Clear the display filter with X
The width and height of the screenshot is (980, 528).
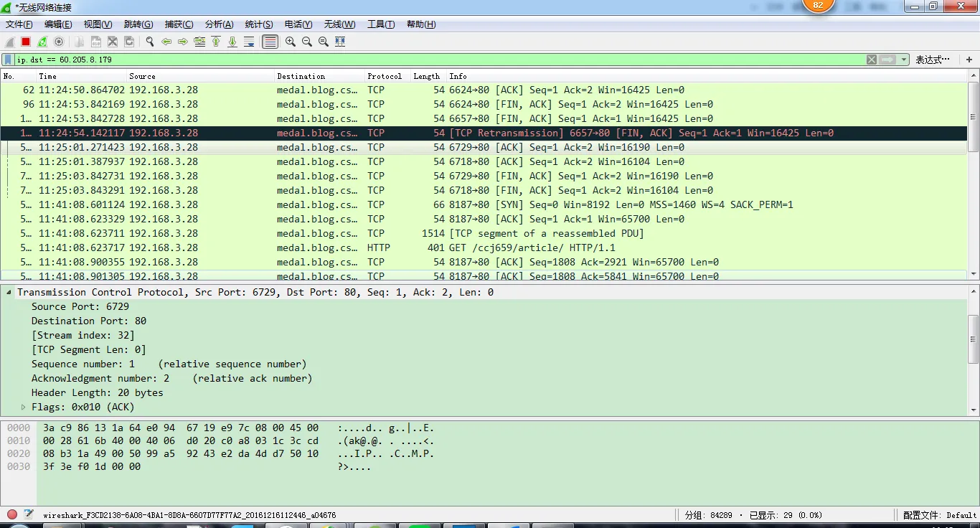click(872, 60)
